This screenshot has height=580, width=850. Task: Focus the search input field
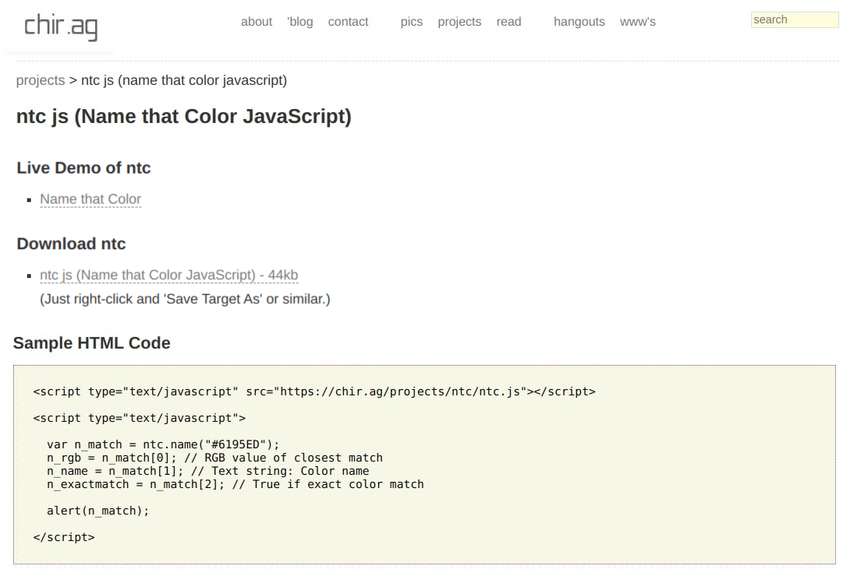(794, 20)
